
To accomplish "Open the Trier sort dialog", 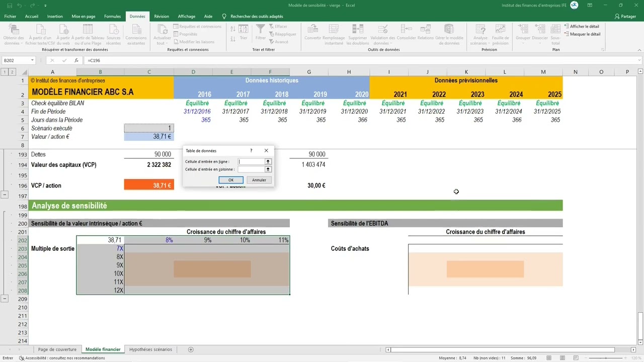I will coord(244,33).
